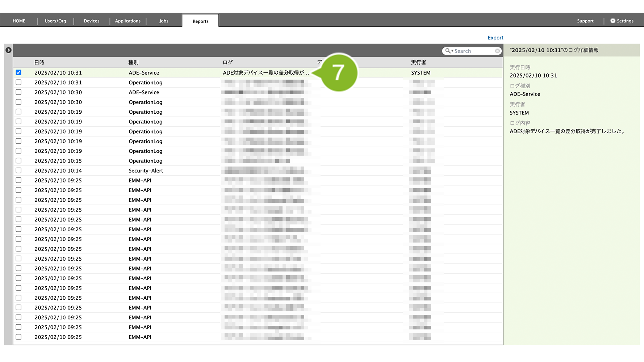Open the HOME menu
Screen dimensions: 644x362
(19, 21)
